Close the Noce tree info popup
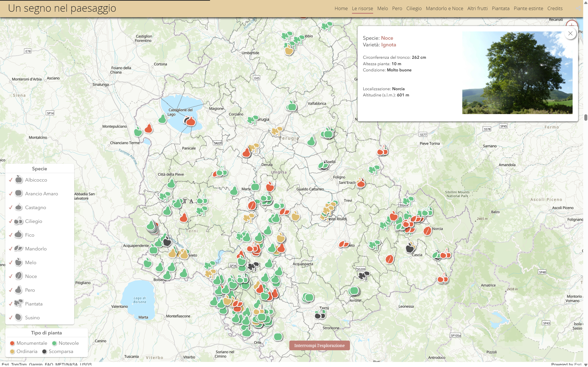The width and height of the screenshot is (588, 367). 570,34
